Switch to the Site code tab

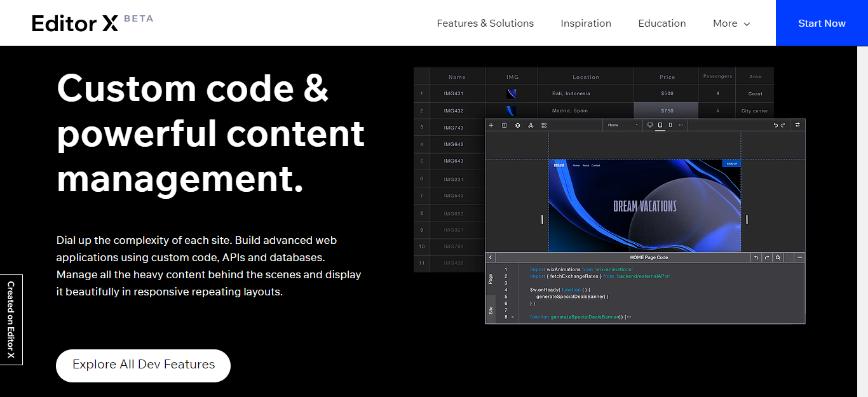(491, 310)
